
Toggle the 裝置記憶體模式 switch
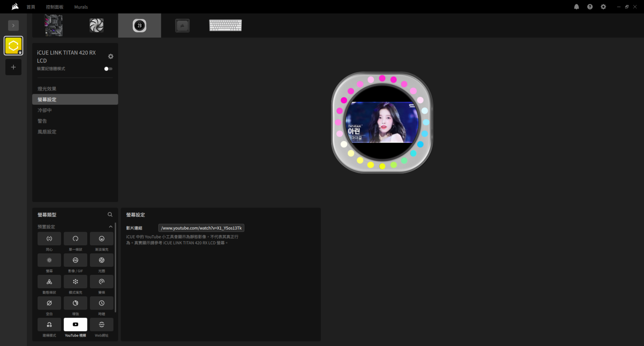[x=108, y=69]
